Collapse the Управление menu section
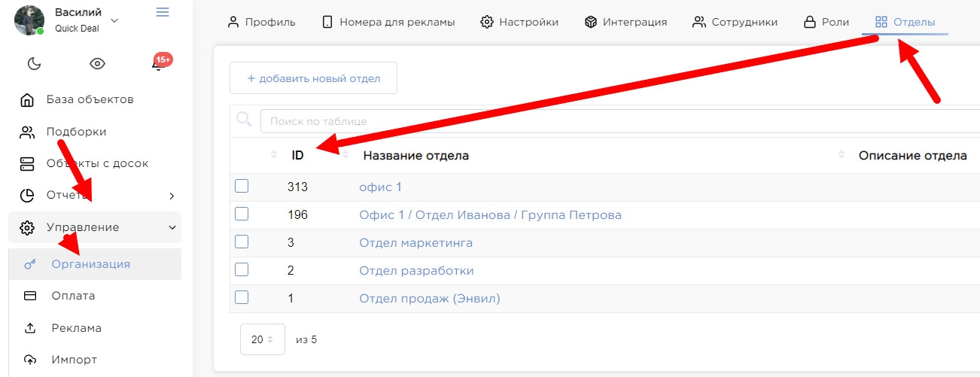This screenshot has width=980, height=377. click(94, 227)
